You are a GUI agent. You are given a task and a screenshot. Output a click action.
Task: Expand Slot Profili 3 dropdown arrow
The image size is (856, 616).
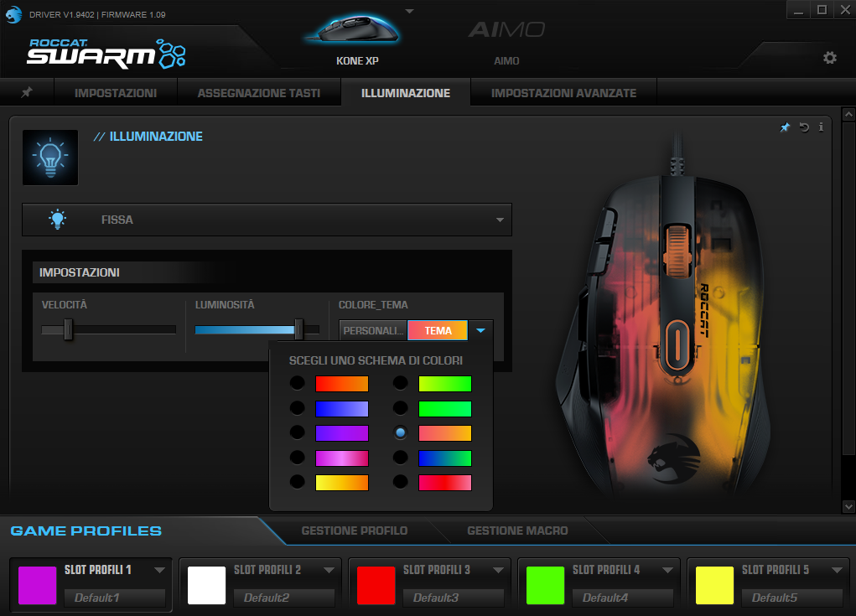[x=498, y=570]
